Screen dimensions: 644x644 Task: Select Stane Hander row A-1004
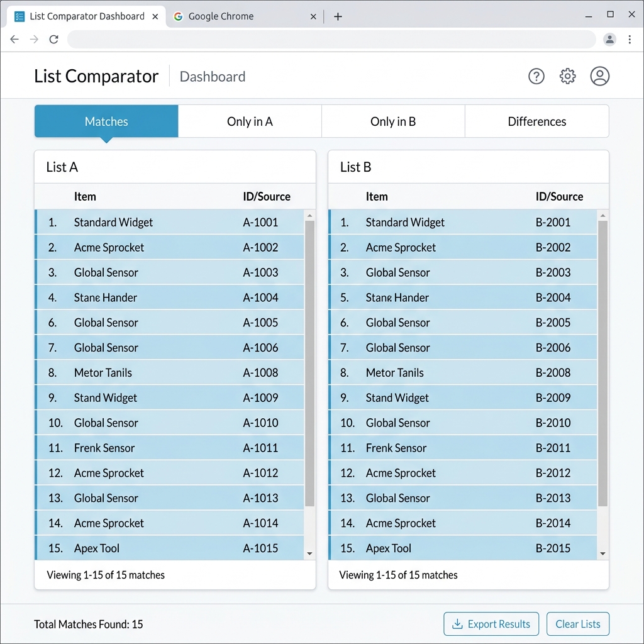[170, 297]
